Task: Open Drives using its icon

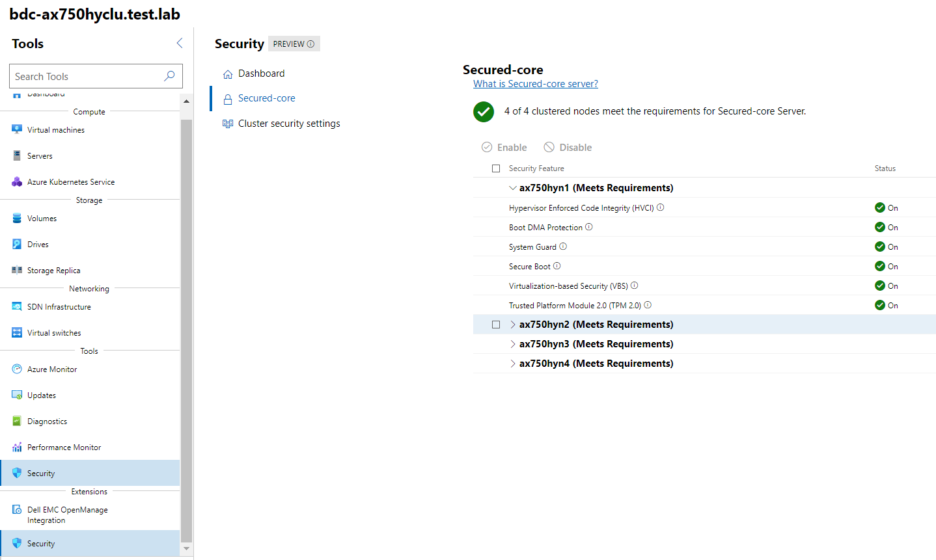Action: 17,244
